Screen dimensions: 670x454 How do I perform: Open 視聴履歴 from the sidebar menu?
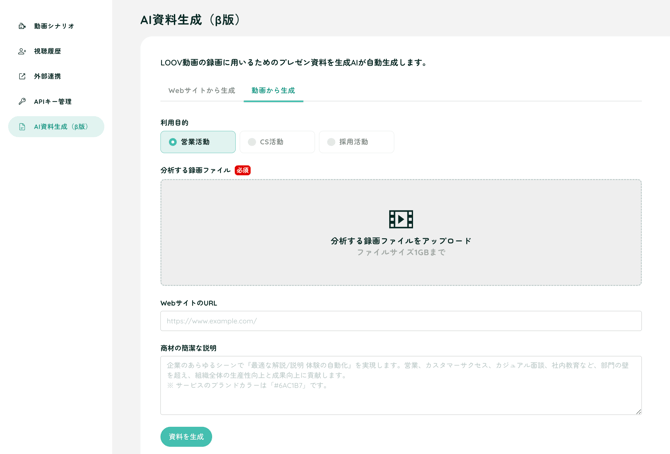coord(47,51)
